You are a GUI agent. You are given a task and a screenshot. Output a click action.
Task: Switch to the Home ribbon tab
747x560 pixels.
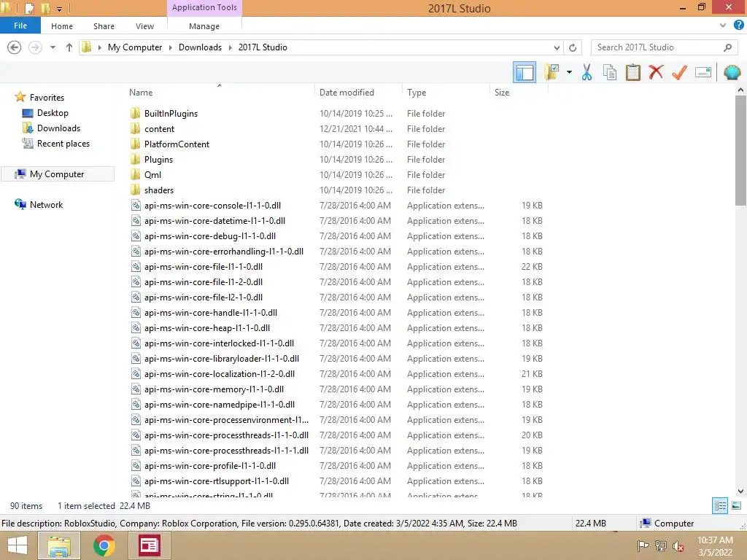click(x=62, y=26)
